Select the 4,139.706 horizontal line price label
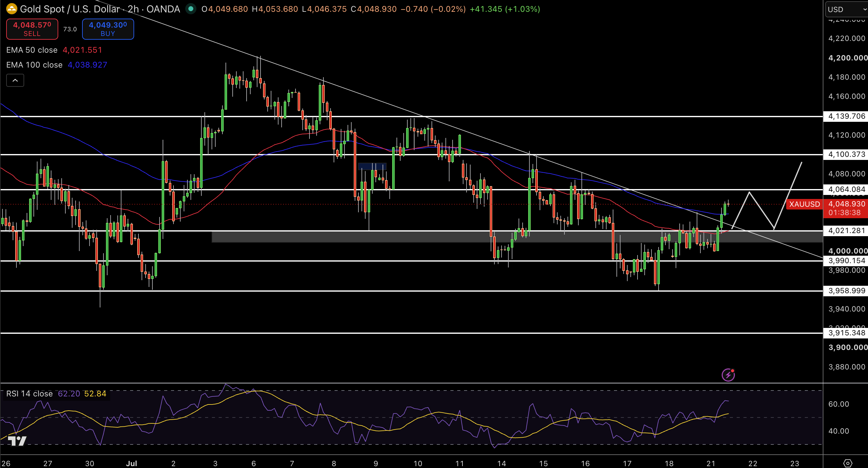This screenshot has height=468, width=868. pyautogui.click(x=846, y=116)
